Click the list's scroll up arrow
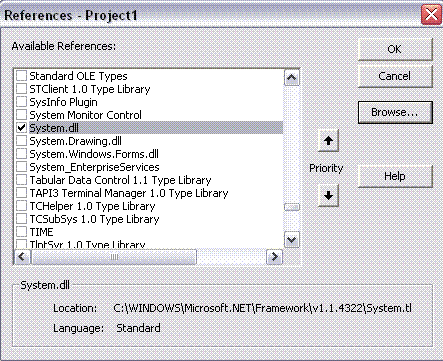This screenshot has width=443, height=361. click(292, 78)
